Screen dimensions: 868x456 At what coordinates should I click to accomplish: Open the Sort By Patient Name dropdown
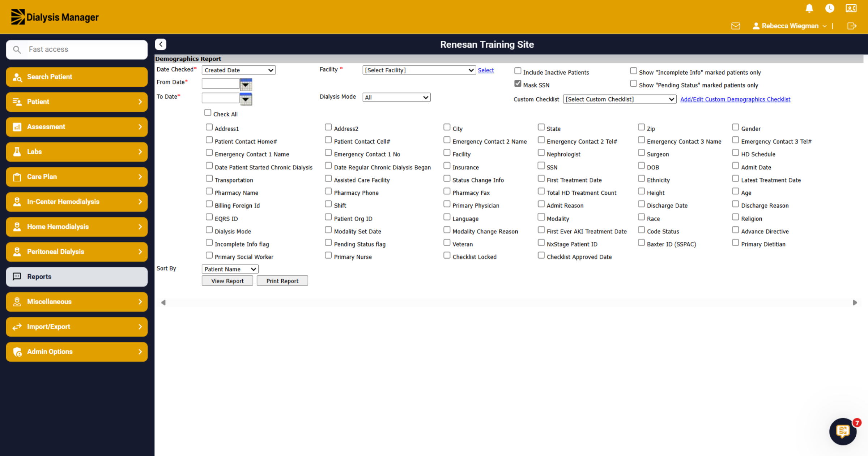(x=230, y=269)
